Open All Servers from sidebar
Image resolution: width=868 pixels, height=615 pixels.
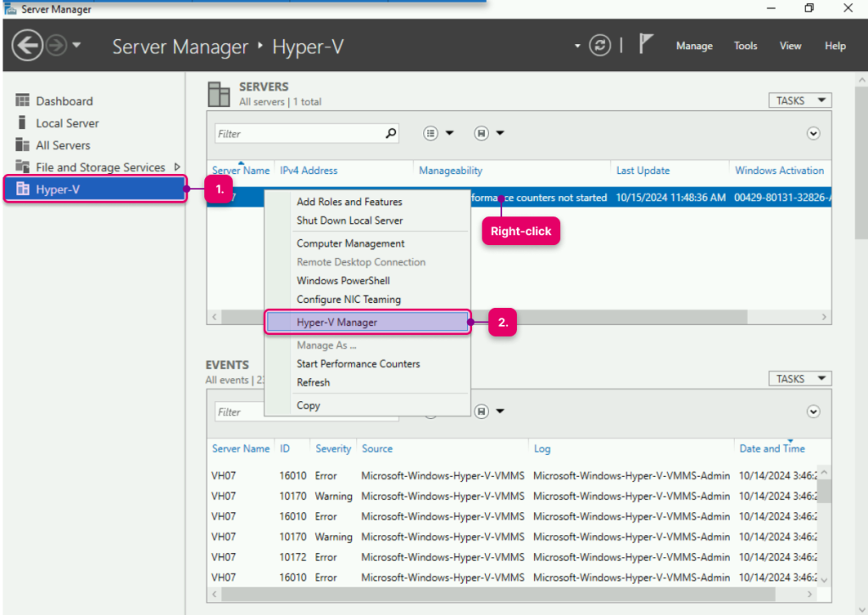pyautogui.click(x=63, y=145)
